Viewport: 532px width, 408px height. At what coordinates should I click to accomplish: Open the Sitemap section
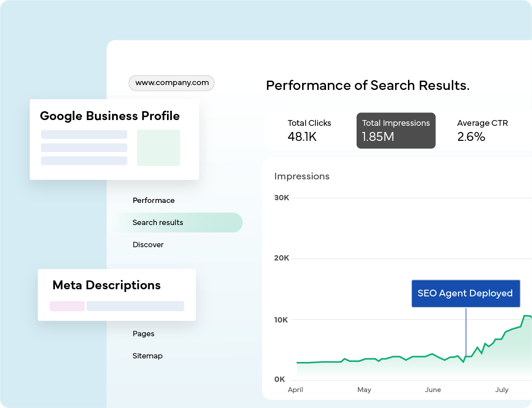[147, 356]
